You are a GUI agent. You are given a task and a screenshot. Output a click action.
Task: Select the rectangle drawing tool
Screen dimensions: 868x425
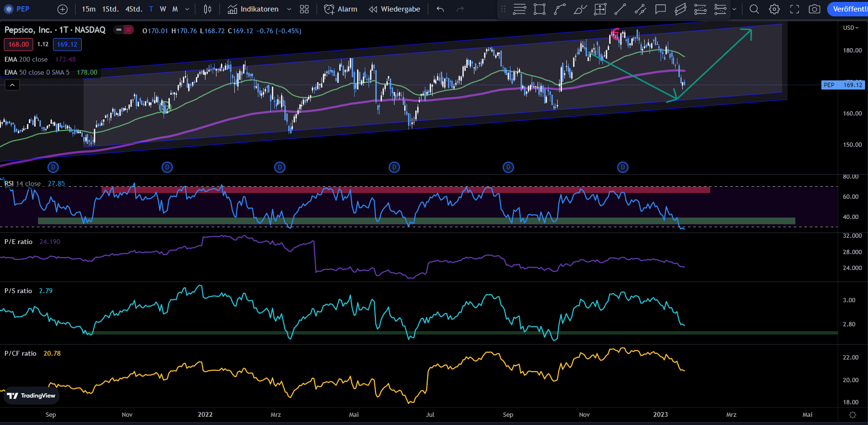(x=540, y=9)
